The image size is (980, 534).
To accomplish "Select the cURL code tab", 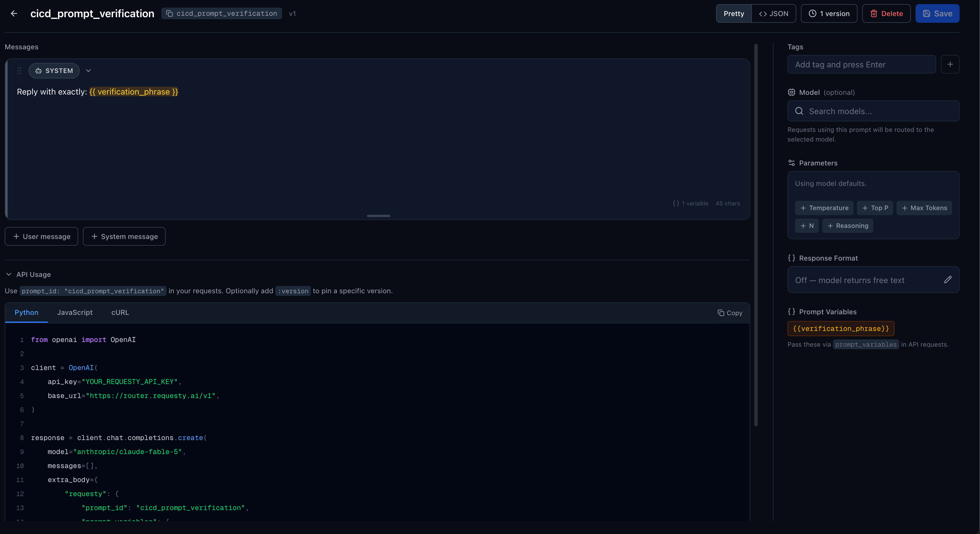I will (120, 313).
